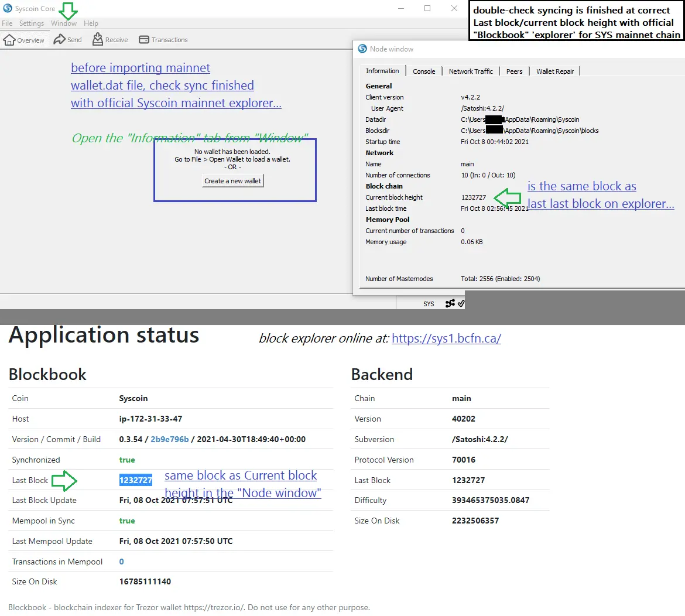Open the Transactions card icon
Image resolution: width=685 pixels, height=616 pixels.
(143, 40)
